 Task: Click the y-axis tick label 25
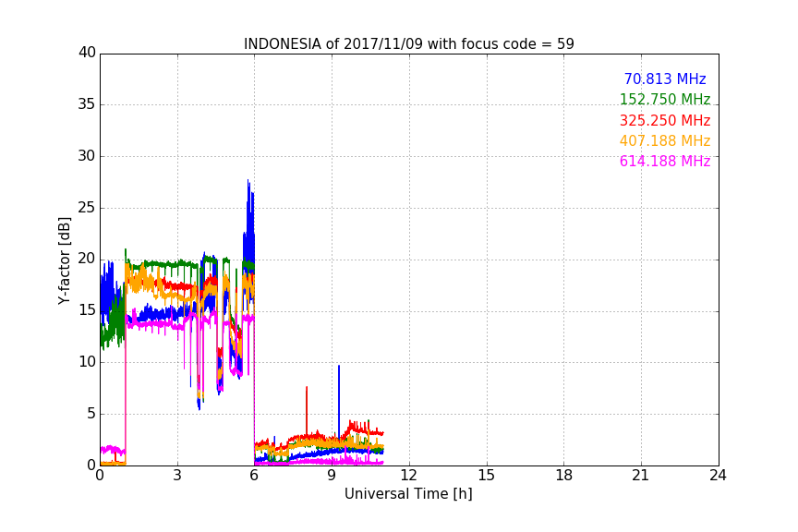(87, 207)
